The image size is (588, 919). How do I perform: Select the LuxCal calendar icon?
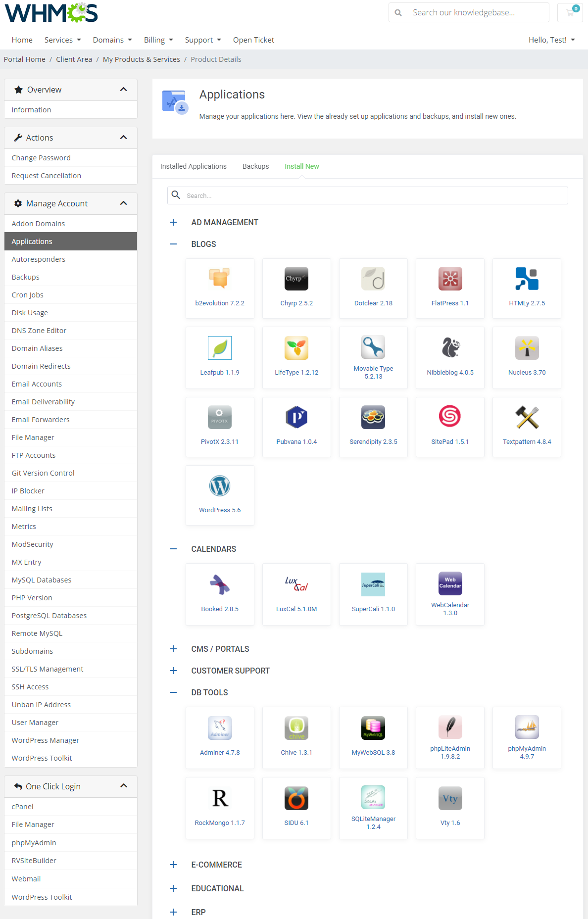coord(296,584)
